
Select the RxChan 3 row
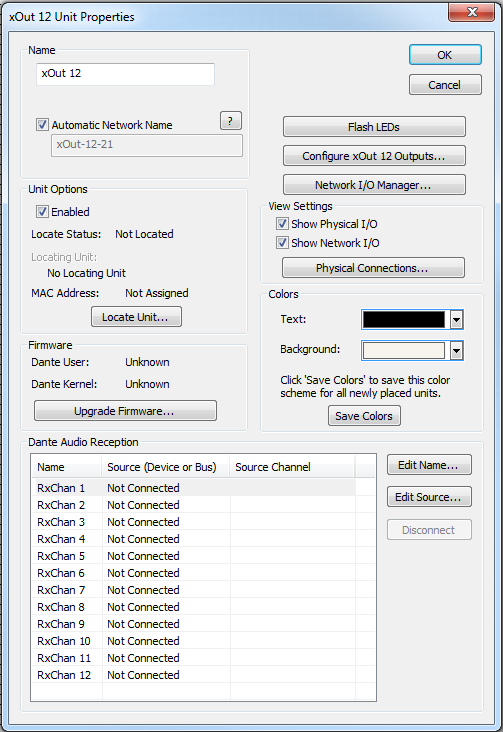tap(194, 522)
